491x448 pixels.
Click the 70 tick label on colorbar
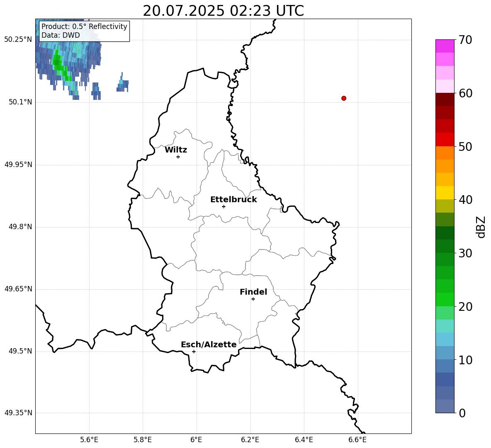coord(465,40)
